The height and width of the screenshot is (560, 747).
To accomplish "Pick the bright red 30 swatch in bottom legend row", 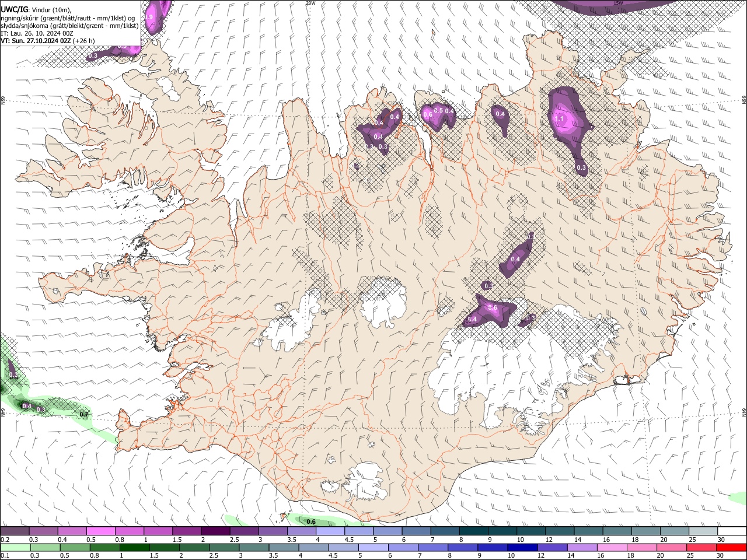I will click(x=732, y=547).
